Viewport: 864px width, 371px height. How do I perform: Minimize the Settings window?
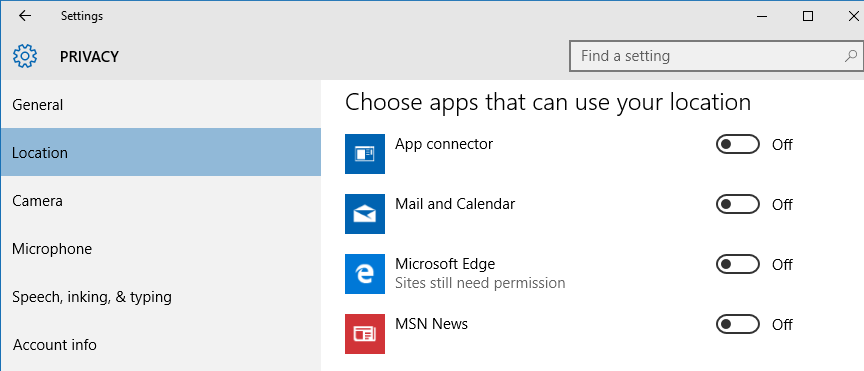(763, 17)
